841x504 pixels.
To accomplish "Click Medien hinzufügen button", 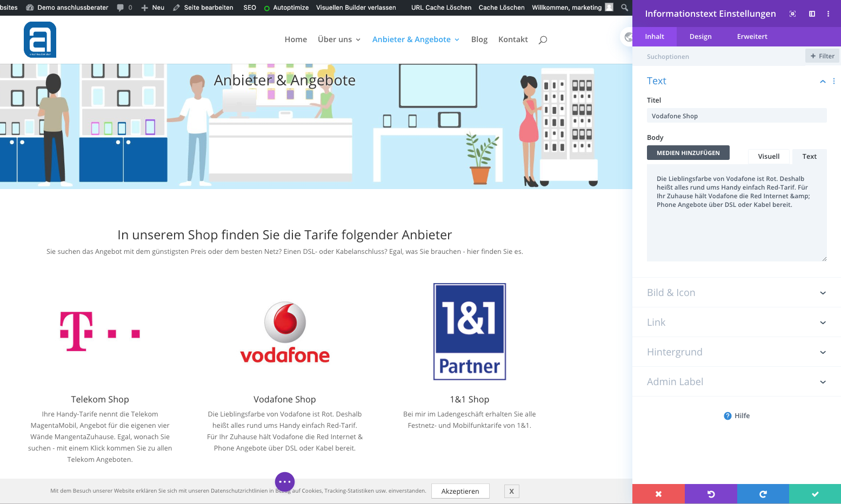I will tap(688, 153).
